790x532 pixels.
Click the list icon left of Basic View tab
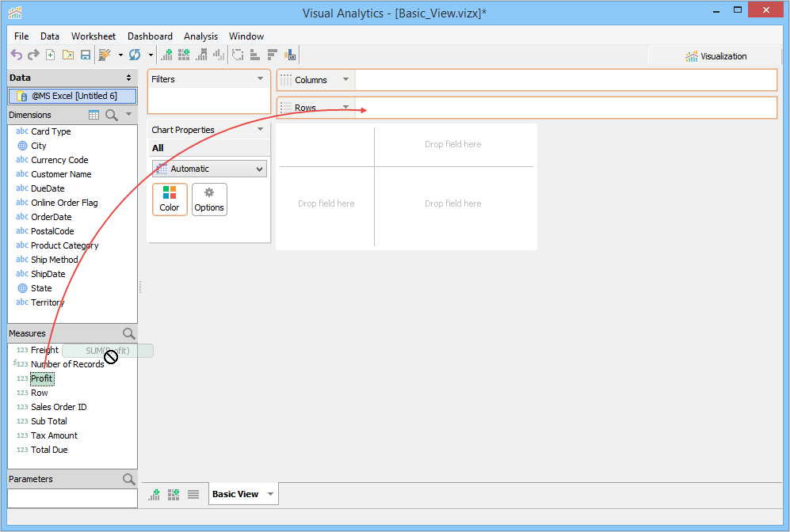tap(193, 494)
